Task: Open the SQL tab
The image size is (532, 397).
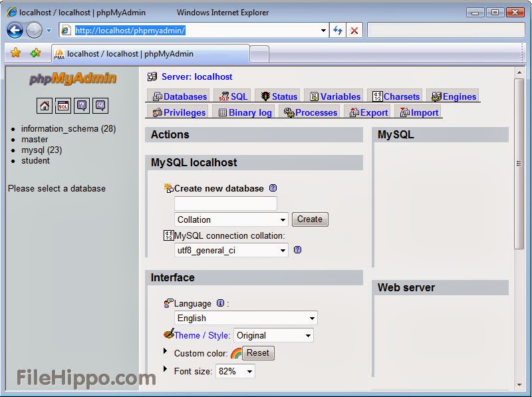Action: click(233, 96)
